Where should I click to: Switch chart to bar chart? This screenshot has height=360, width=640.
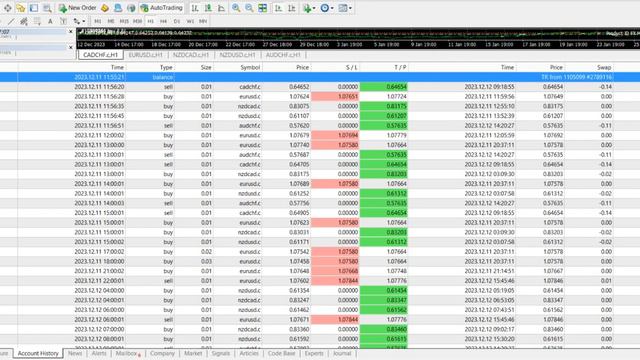click(x=195, y=8)
